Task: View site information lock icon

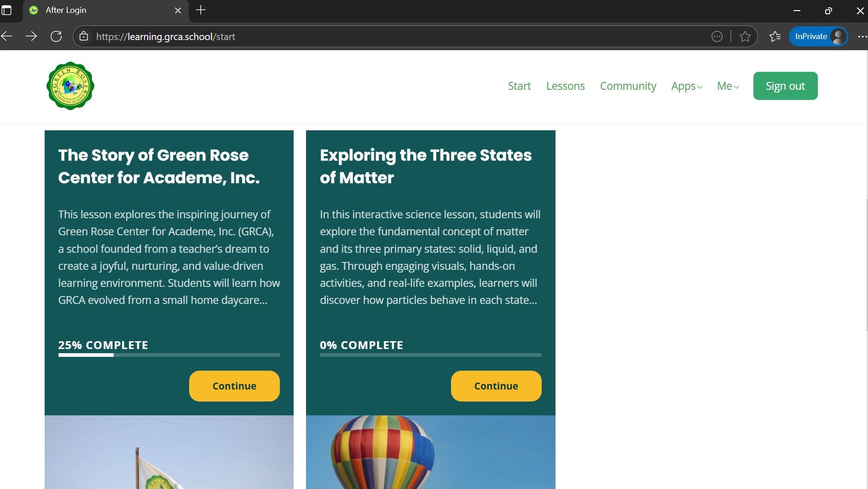Action: 84,36
